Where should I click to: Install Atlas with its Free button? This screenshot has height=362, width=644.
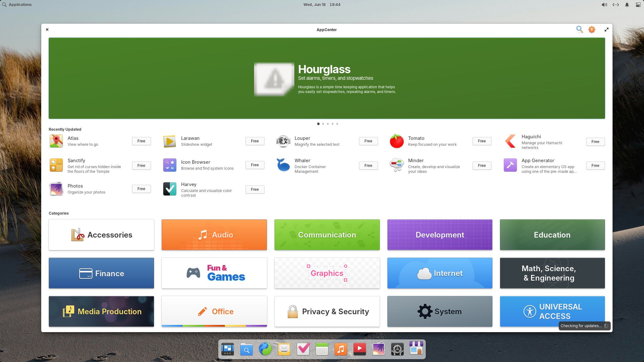(x=142, y=141)
